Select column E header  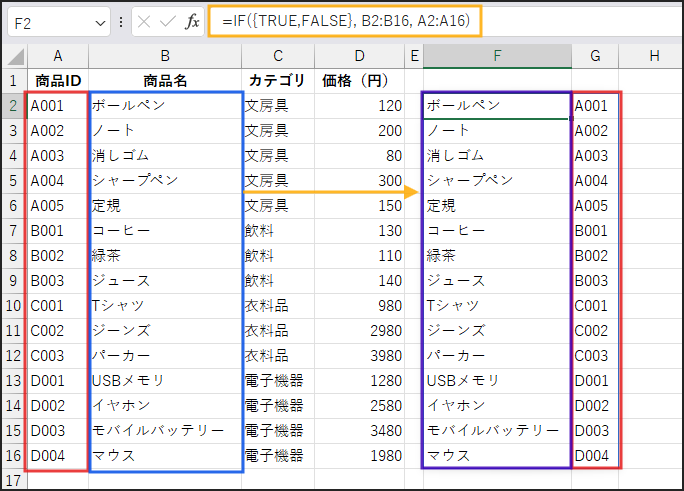(x=414, y=56)
